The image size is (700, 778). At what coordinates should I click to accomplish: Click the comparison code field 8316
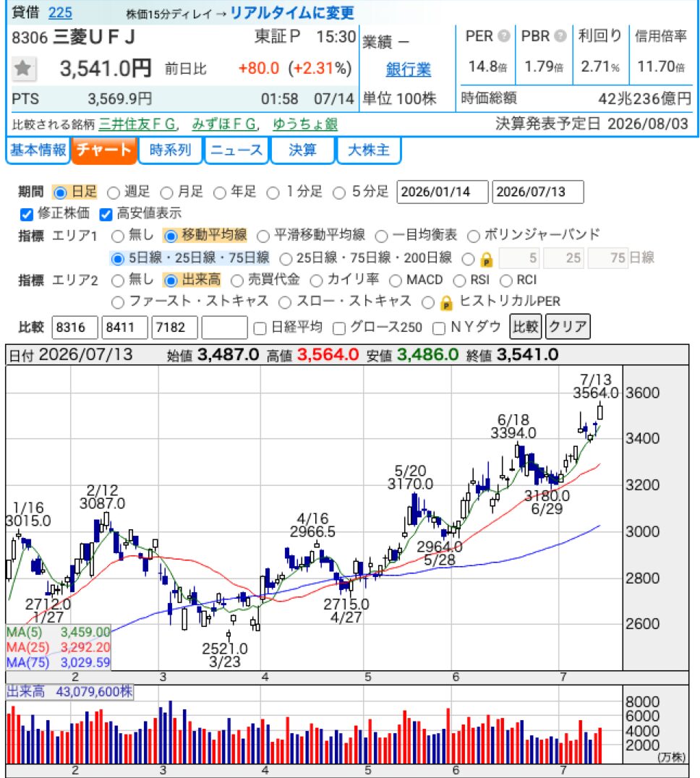[x=75, y=328]
